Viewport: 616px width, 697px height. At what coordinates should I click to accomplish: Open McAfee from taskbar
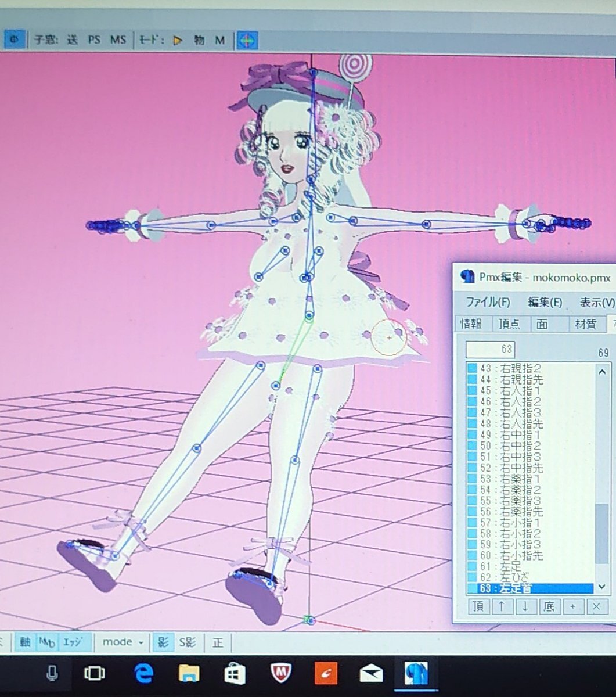coord(280,674)
